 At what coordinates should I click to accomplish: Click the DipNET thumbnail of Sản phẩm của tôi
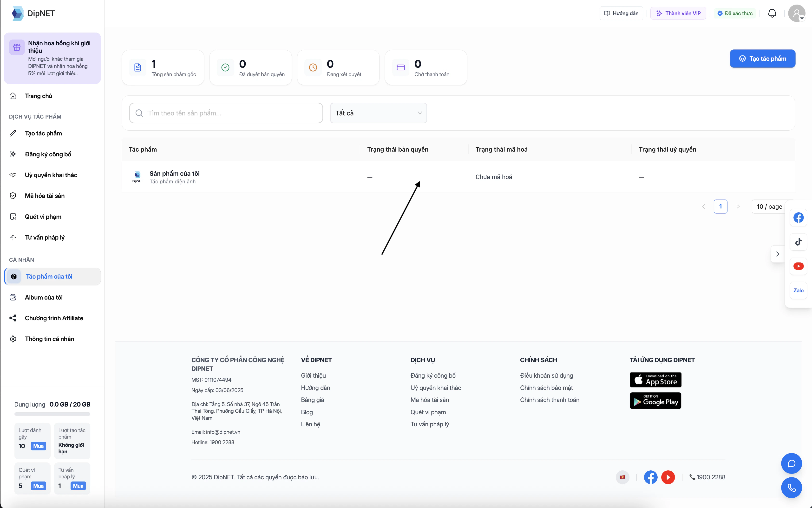pos(137,177)
